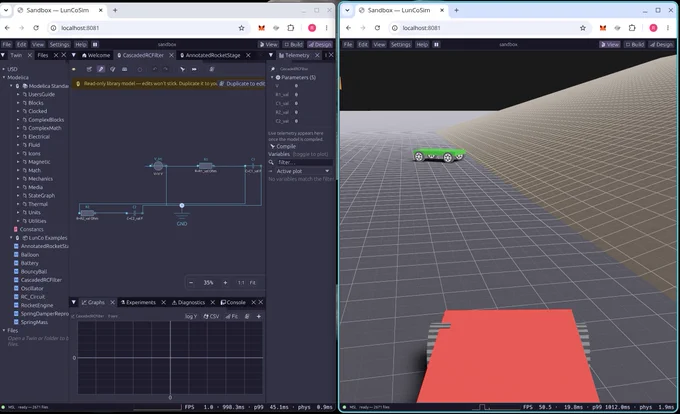Click the Compile button in Telemetry
Image resolution: width=680 pixels, height=414 pixels.
point(283,147)
